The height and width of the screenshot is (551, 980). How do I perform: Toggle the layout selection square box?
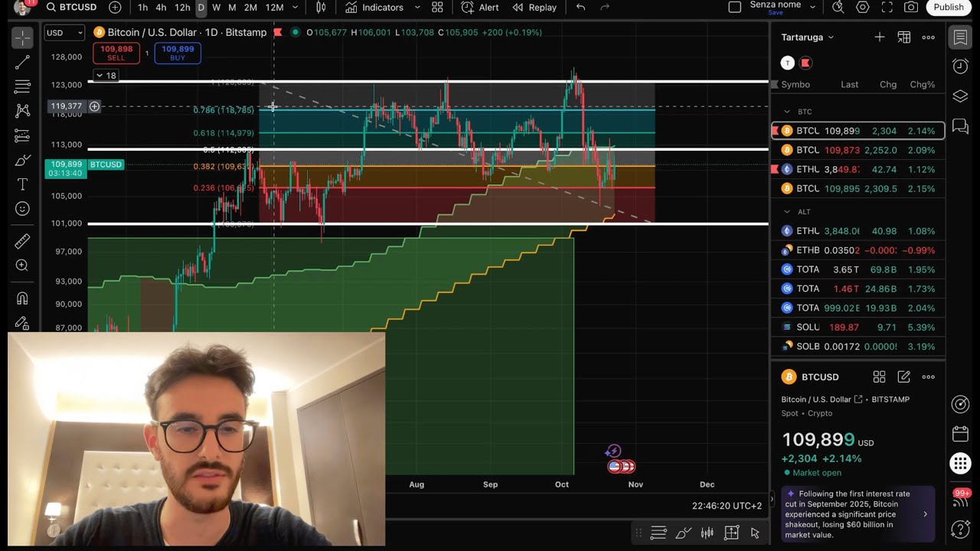pyautogui.click(x=734, y=8)
